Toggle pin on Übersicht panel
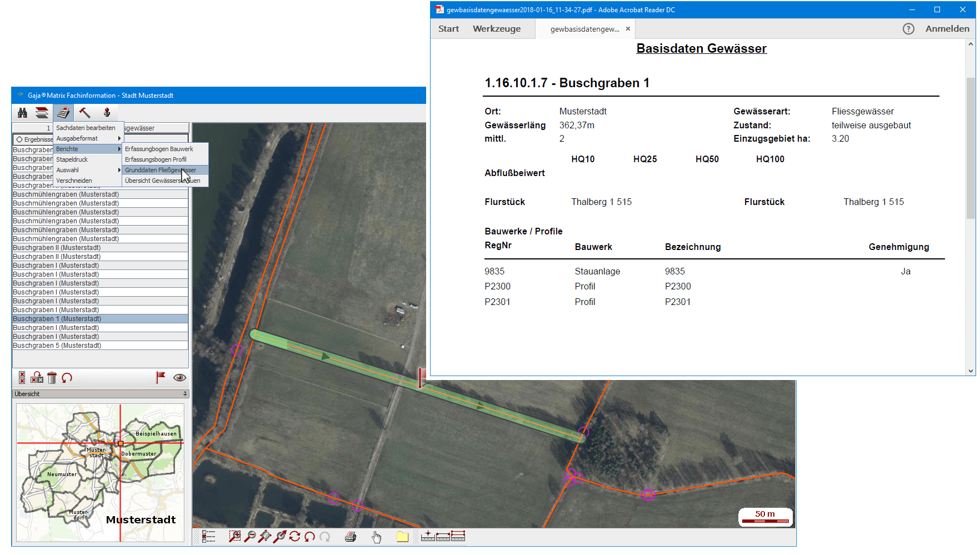 tap(185, 394)
